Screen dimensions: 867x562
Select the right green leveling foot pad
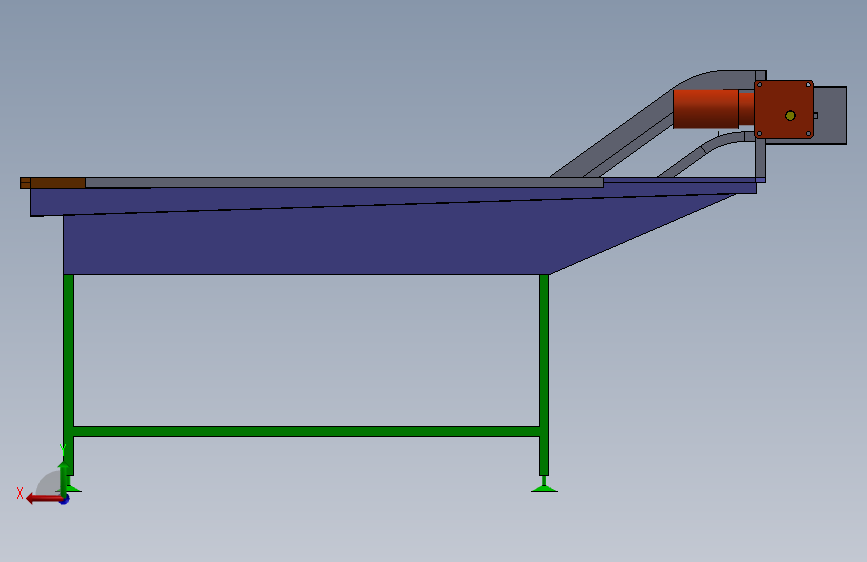(544, 488)
